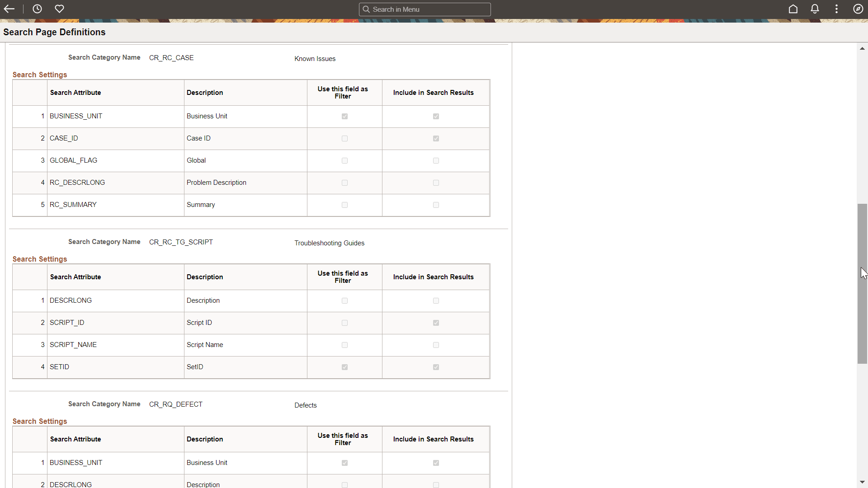
Task: Click inside the Search in Menu field
Action: (x=425, y=9)
